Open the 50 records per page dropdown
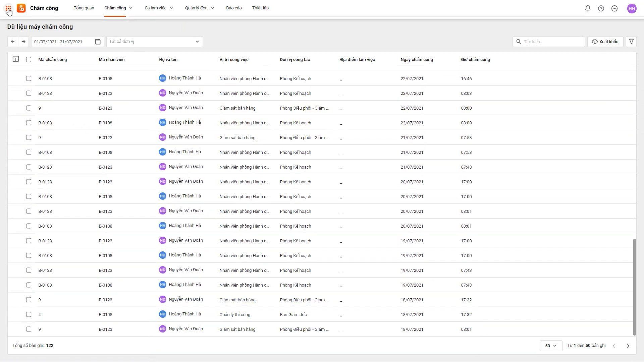This screenshot has height=362, width=644. tap(551, 346)
